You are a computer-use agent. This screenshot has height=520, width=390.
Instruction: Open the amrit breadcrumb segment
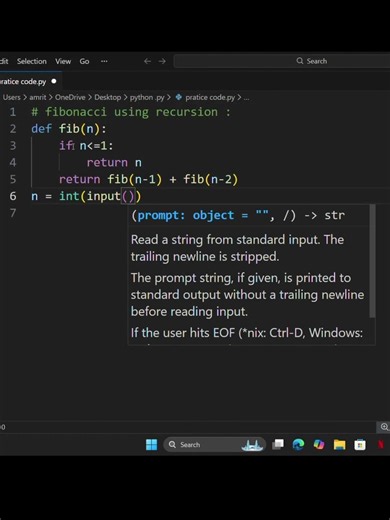coord(38,97)
